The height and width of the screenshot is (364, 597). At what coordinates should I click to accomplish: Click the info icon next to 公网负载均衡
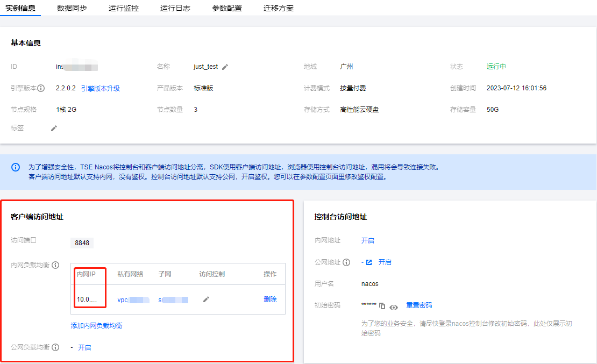click(x=55, y=347)
